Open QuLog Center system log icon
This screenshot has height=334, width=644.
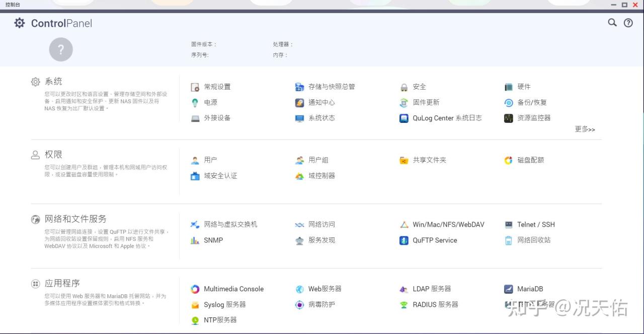click(x=404, y=118)
